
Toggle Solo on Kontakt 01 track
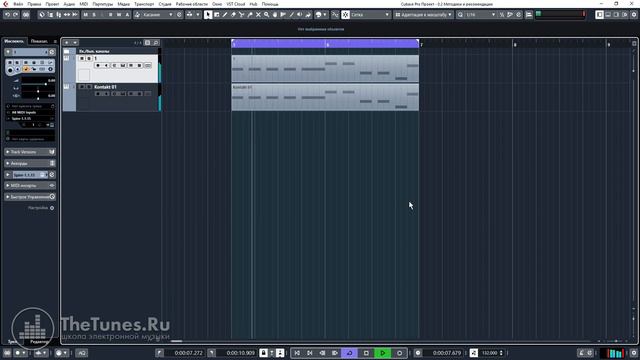89,87
